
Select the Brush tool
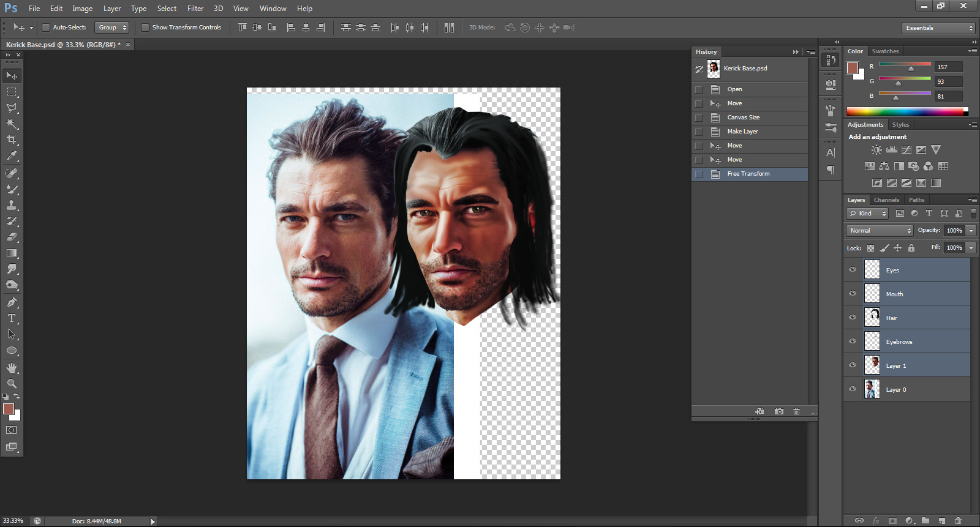[12, 189]
